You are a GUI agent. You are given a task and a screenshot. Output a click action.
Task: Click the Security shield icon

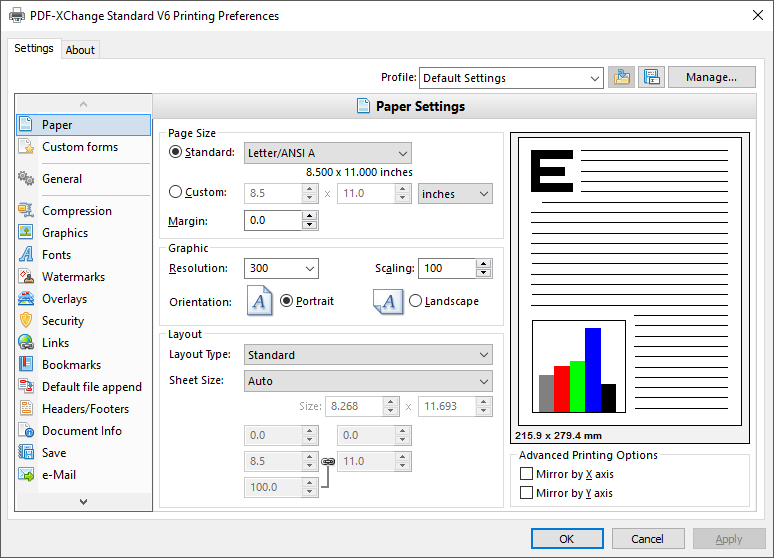[26, 320]
